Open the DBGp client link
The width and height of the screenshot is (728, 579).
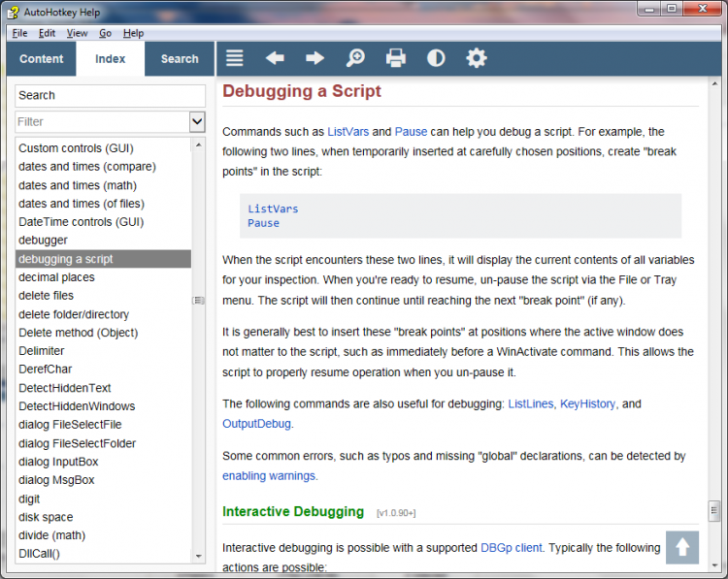click(x=512, y=548)
